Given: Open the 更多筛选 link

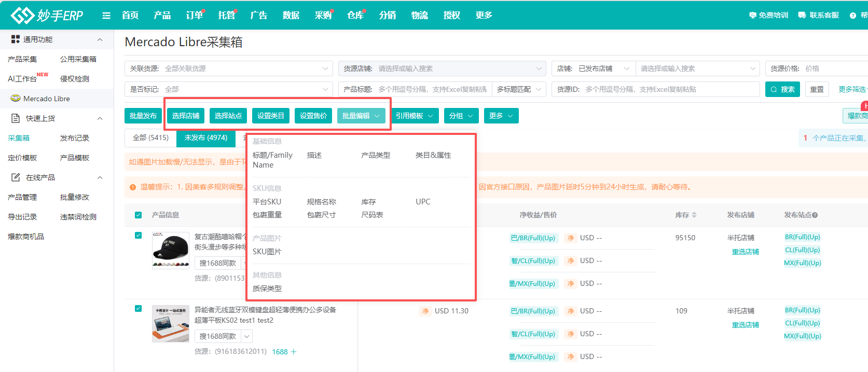Looking at the screenshot, I should (852, 89).
